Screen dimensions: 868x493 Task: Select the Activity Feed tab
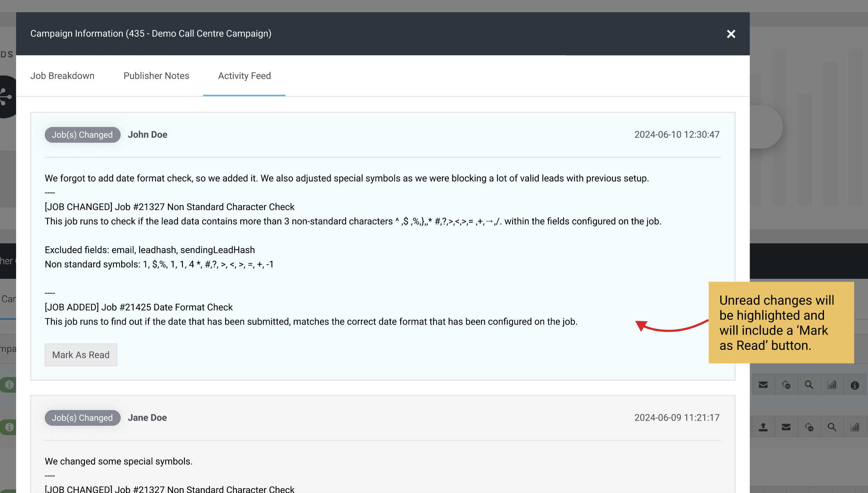coord(245,76)
